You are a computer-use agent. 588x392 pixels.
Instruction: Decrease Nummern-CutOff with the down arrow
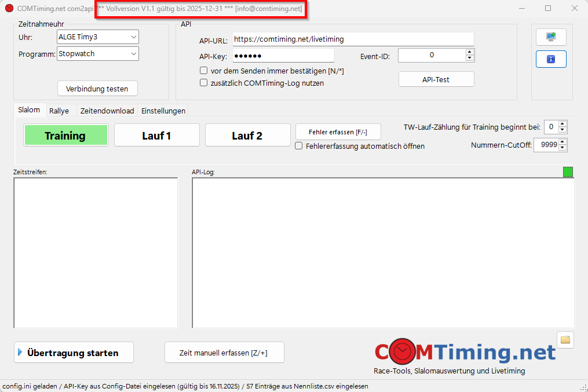click(563, 148)
